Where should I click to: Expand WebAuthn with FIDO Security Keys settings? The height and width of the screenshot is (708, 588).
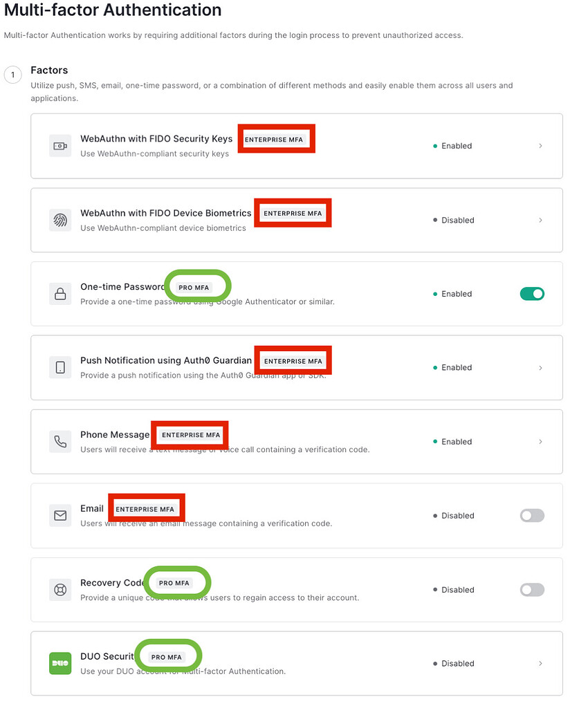pyautogui.click(x=541, y=146)
